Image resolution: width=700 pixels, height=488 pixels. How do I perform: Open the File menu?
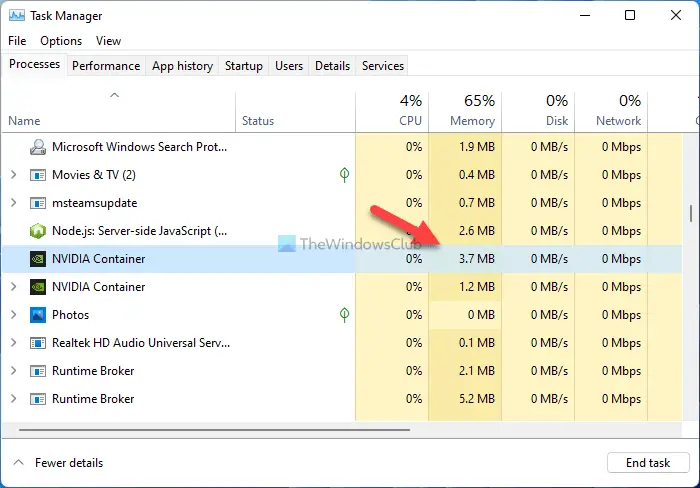click(x=17, y=41)
